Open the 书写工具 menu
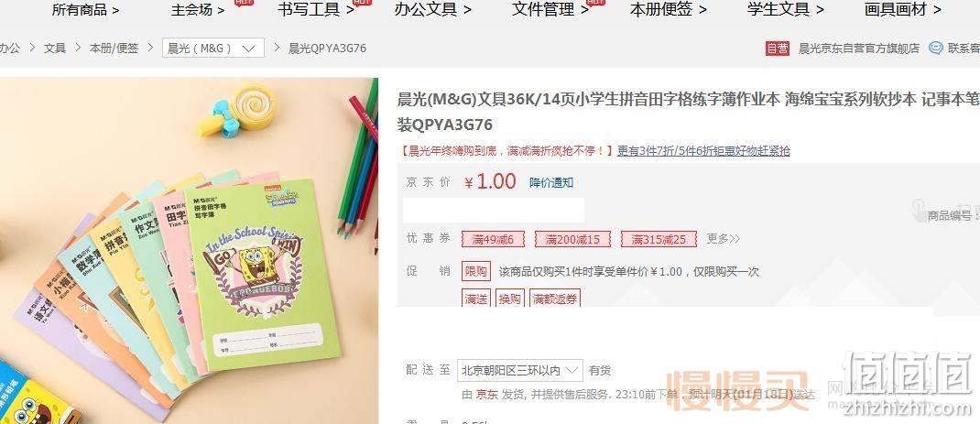Screen dimensions: 980x424 316,9
